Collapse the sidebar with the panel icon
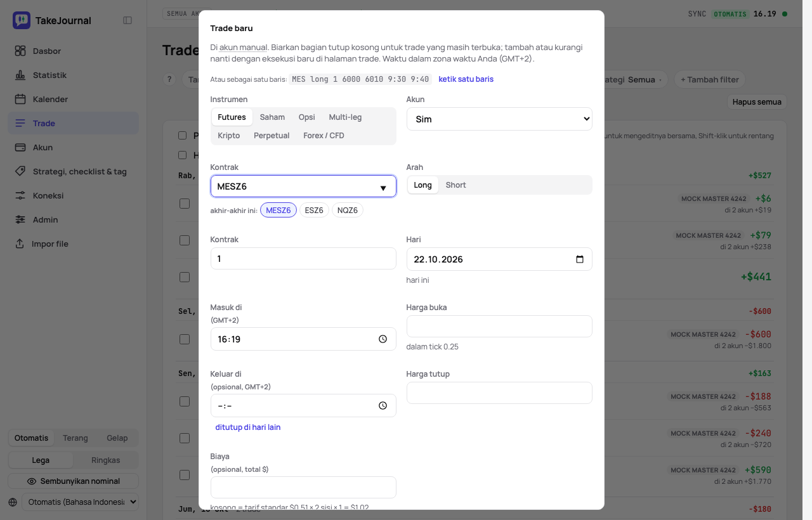Viewport: 812px width, 520px height. (x=128, y=20)
